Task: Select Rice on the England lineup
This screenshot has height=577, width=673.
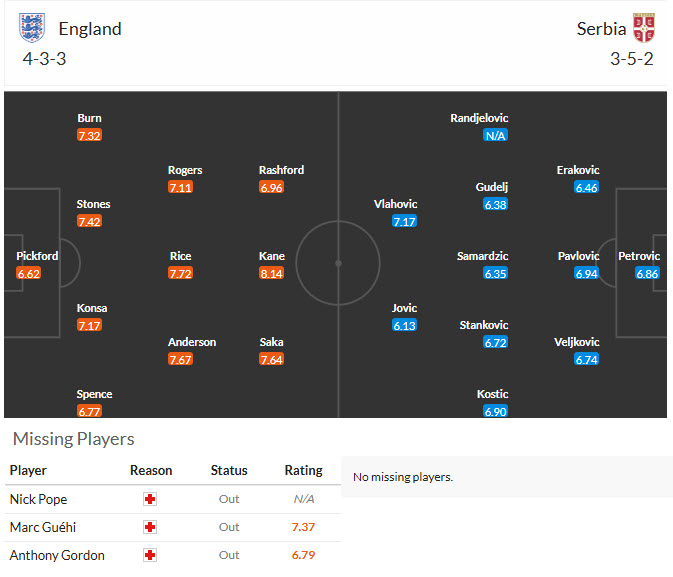Action: click(180, 256)
